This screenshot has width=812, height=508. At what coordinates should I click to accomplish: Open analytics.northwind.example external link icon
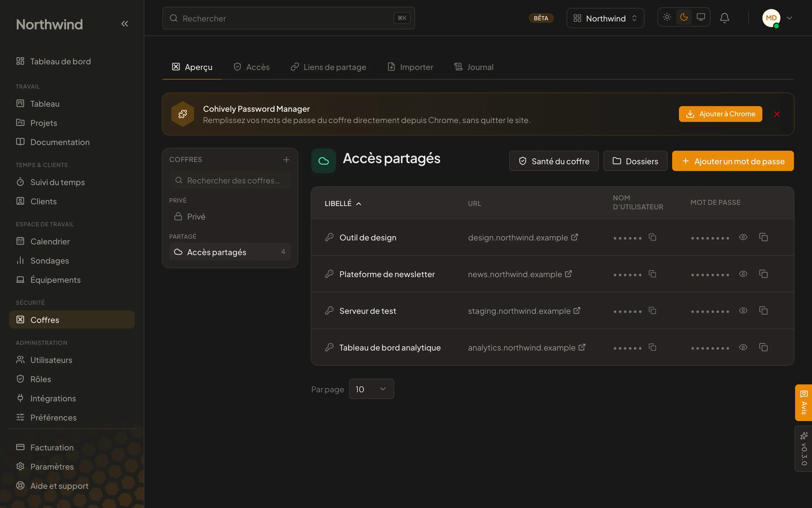[x=582, y=347]
